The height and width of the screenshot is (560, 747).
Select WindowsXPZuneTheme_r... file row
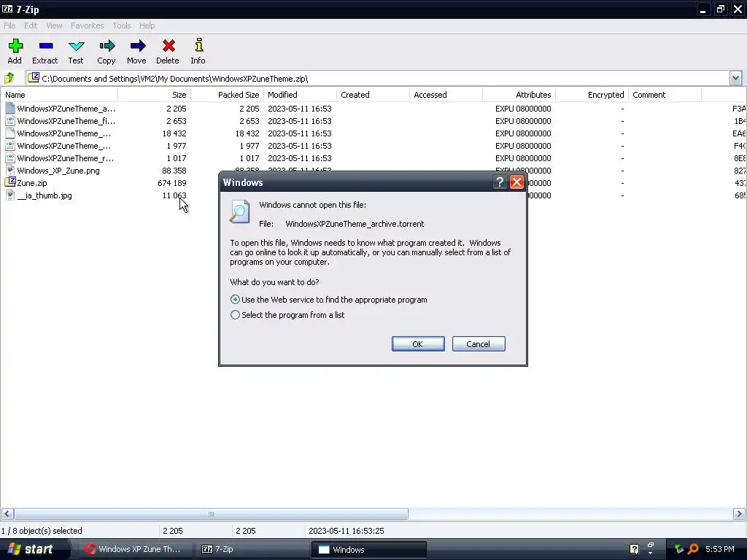coord(66,158)
